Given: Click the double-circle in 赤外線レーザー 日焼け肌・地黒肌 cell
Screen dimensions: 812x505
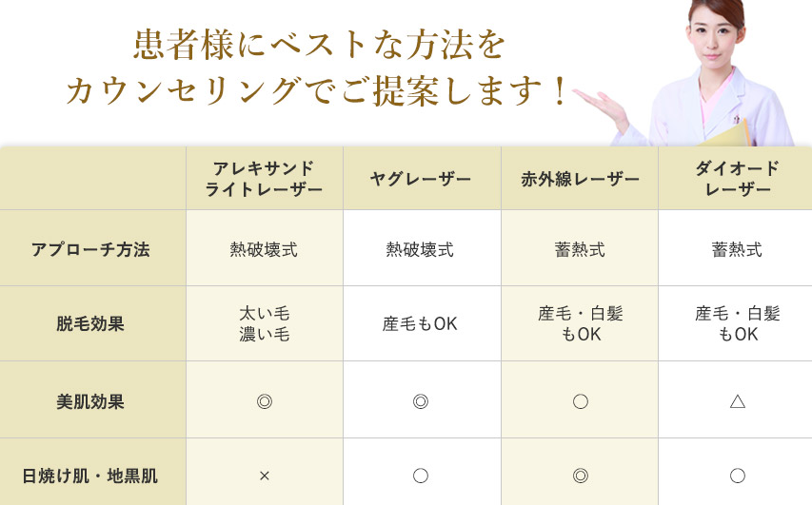Looking at the screenshot, I should click(x=580, y=476).
